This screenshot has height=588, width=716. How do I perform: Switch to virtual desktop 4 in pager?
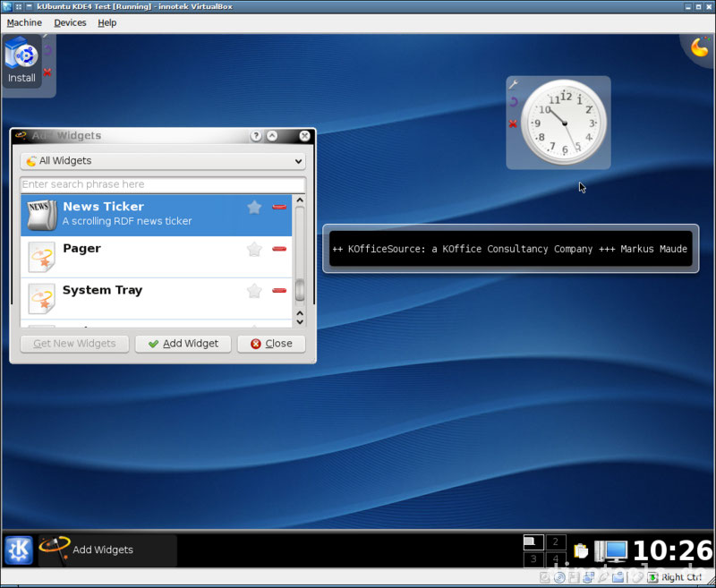click(x=556, y=558)
